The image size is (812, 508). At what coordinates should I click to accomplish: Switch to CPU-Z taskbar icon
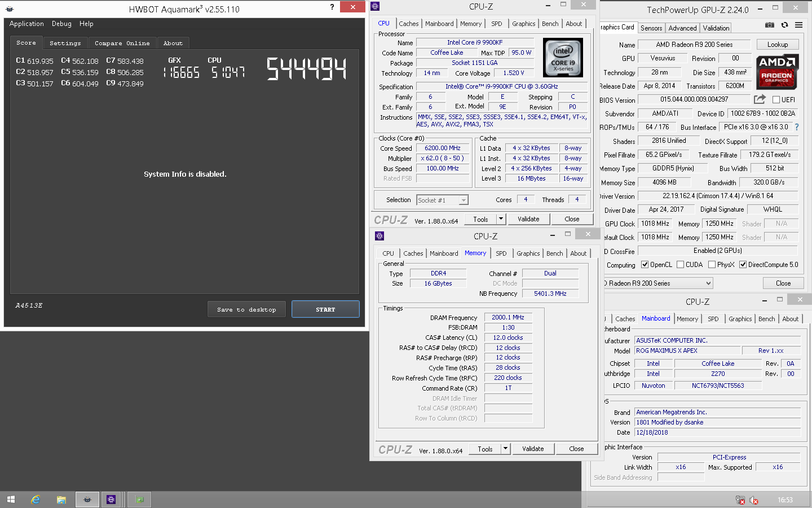pos(112,500)
